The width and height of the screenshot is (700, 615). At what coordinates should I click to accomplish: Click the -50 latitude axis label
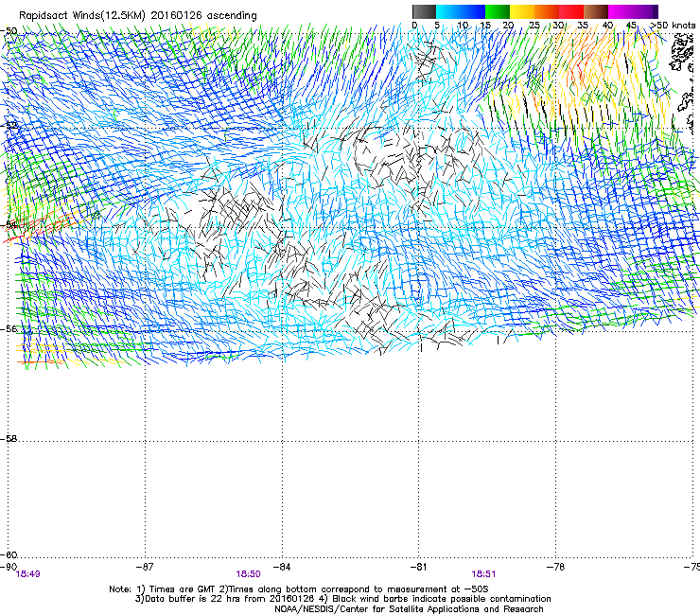point(9,31)
